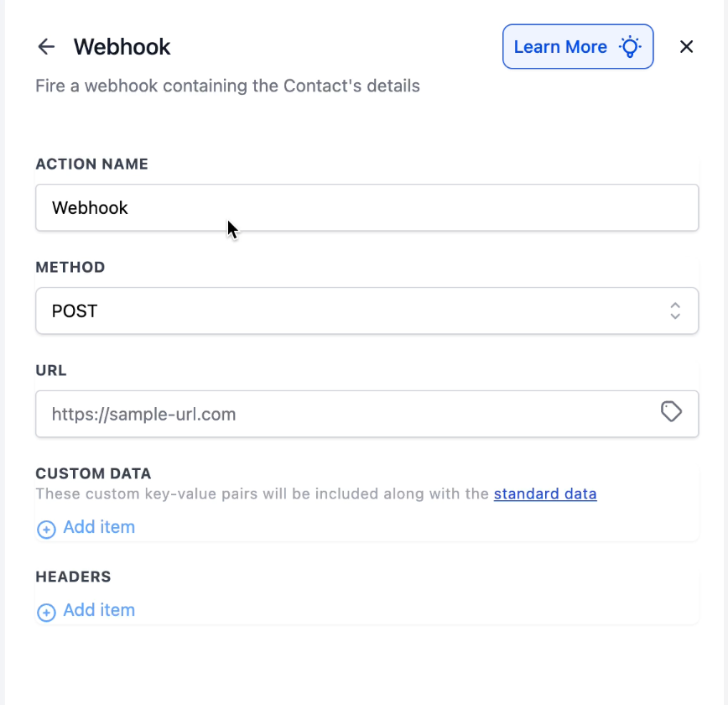Click the HEADERS heading
Image resolution: width=728 pixels, height=705 pixels.
73,577
